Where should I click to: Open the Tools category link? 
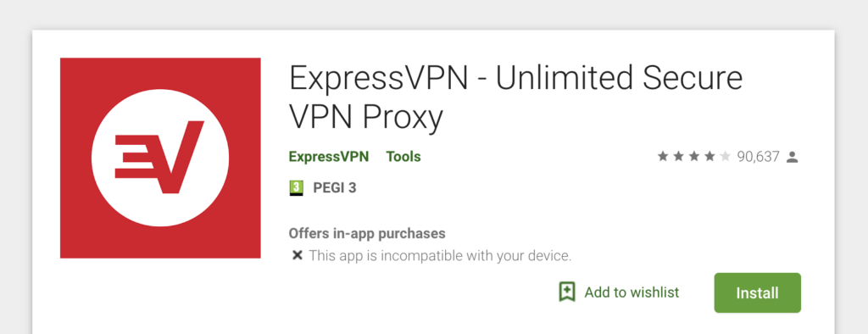coord(403,157)
